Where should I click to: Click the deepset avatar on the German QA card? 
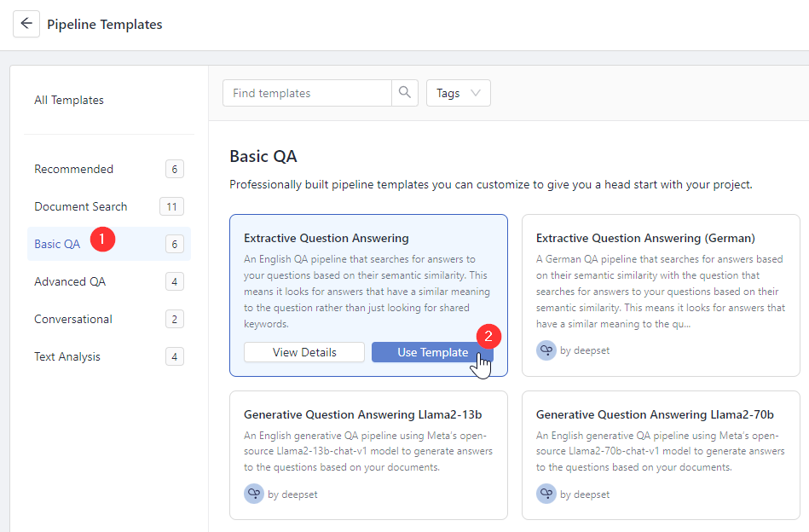click(546, 350)
